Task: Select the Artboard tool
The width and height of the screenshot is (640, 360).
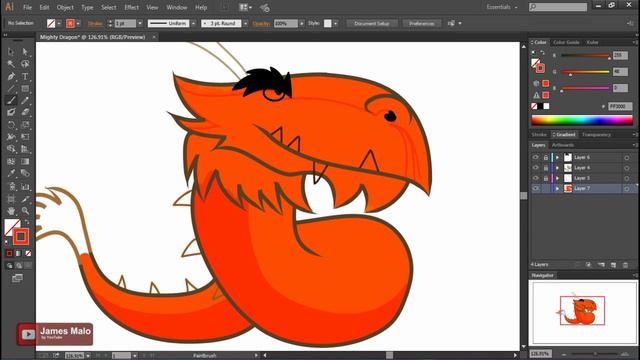Action: [x=11, y=199]
